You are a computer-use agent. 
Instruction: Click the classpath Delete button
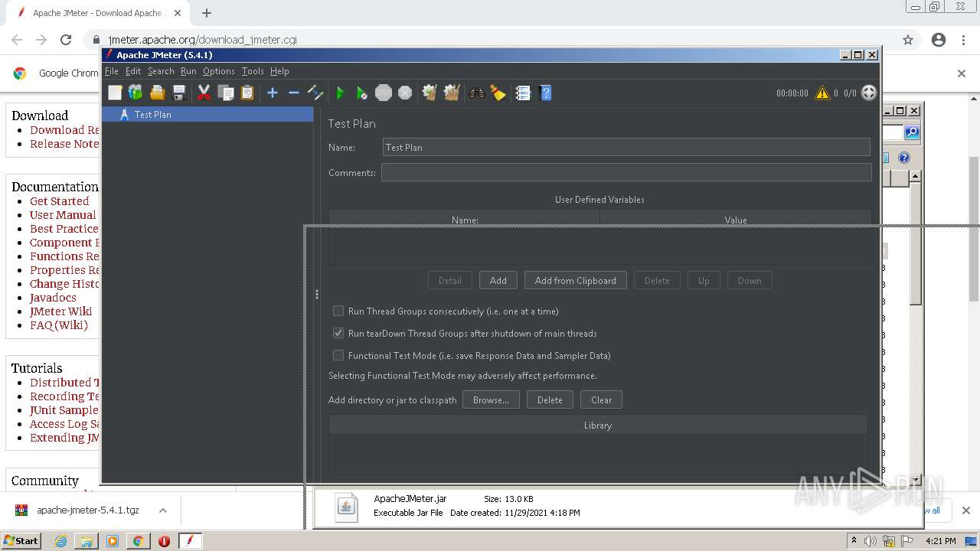[550, 400]
